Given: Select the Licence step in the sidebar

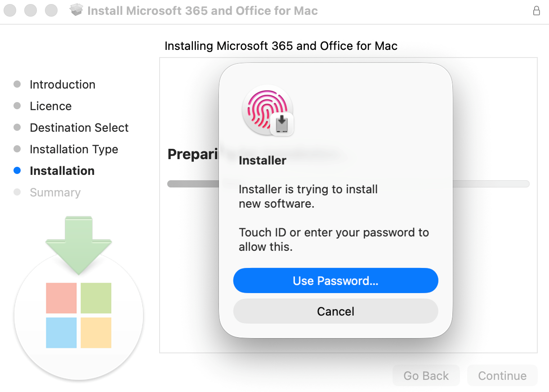Looking at the screenshot, I should [x=51, y=106].
